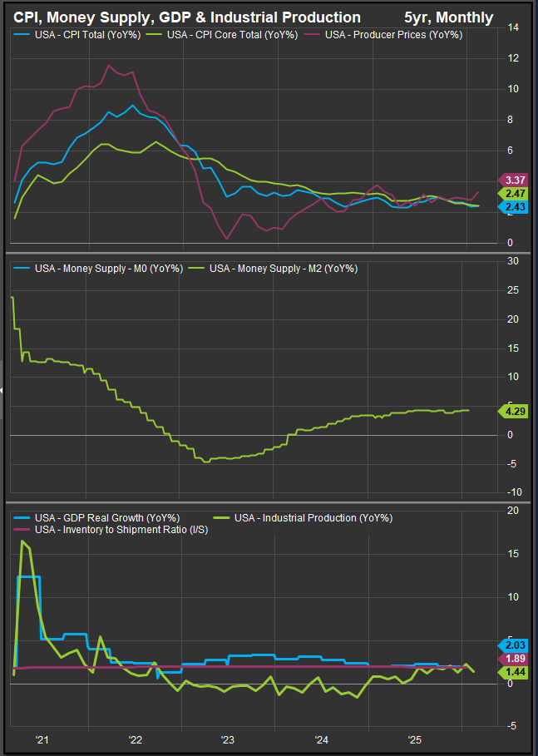
Task: Click the GDP Real Growth blue legend marker
Action: click(x=23, y=517)
